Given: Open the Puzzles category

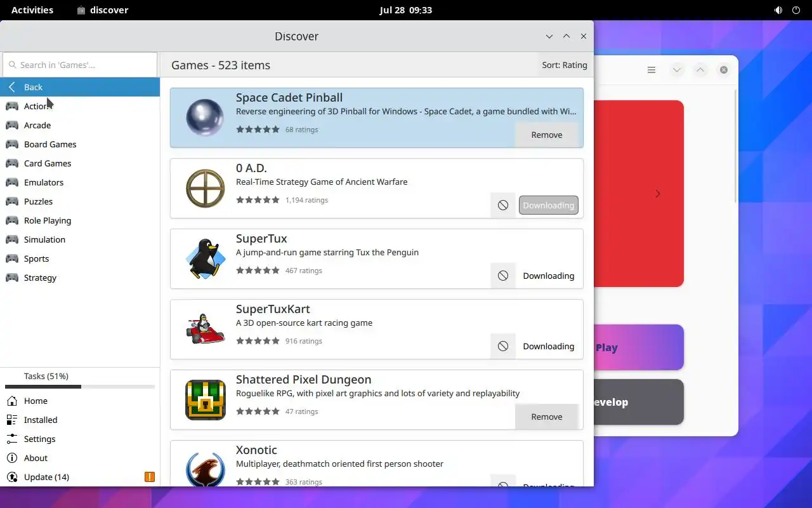Looking at the screenshot, I should click(x=80, y=201).
